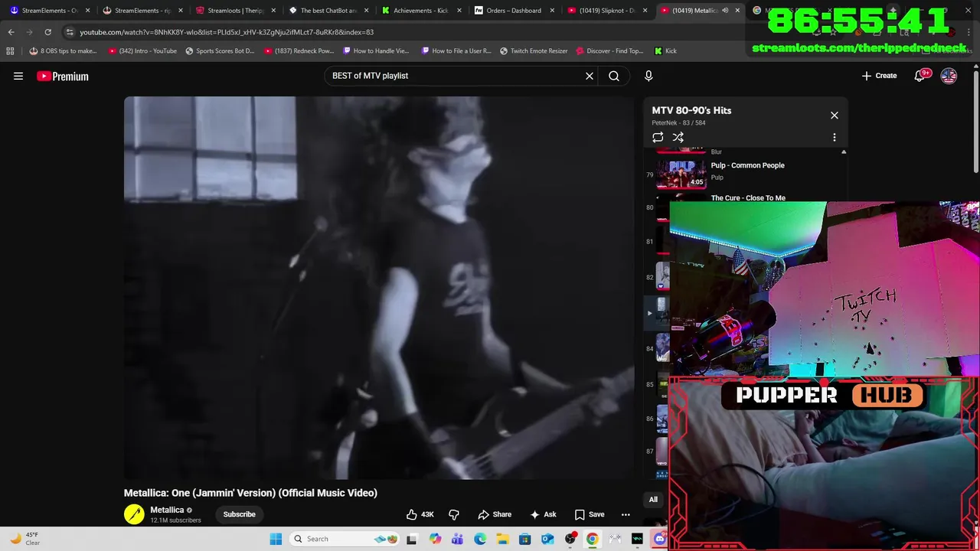Open Microsoft Store from taskbar
This screenshot has width=980, height=551.
pos(524,539)
